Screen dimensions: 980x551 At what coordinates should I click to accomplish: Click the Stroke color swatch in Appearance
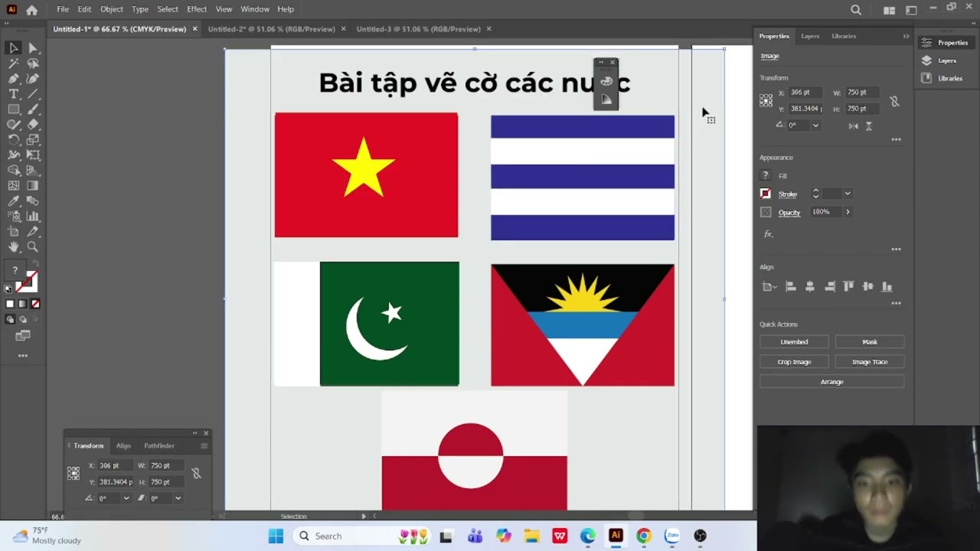766,194
